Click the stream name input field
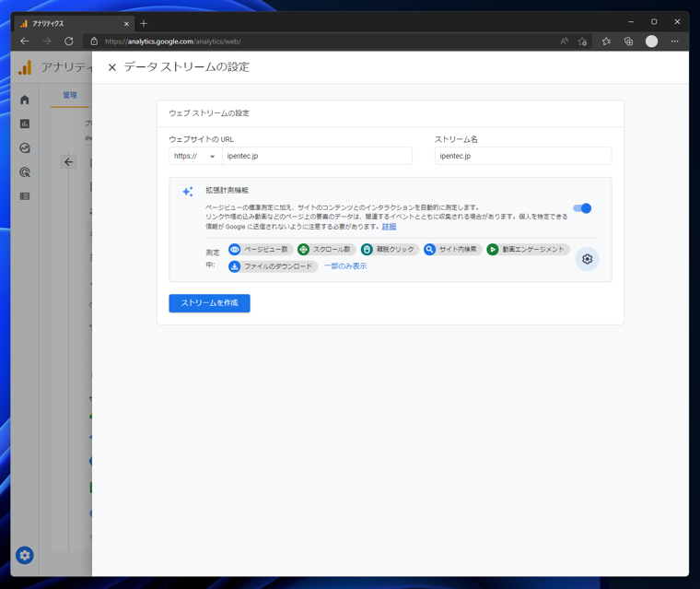 tap(523, 156)
